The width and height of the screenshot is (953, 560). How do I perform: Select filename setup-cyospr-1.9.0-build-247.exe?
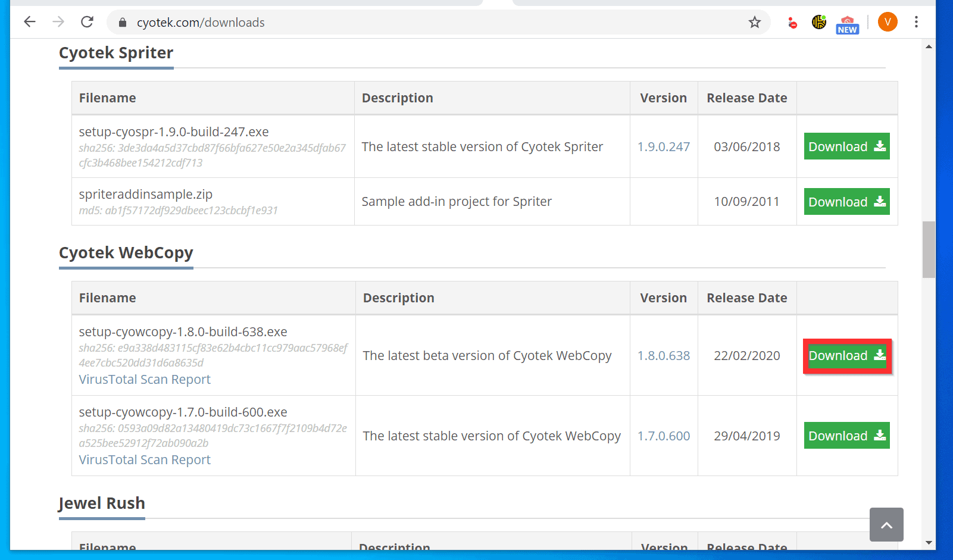(x=174, y=132)
